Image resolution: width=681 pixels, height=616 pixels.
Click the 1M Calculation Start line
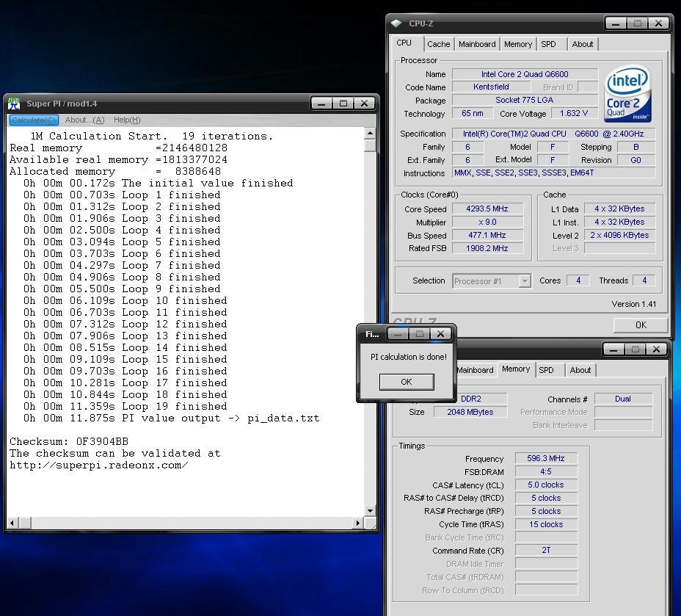152,137
